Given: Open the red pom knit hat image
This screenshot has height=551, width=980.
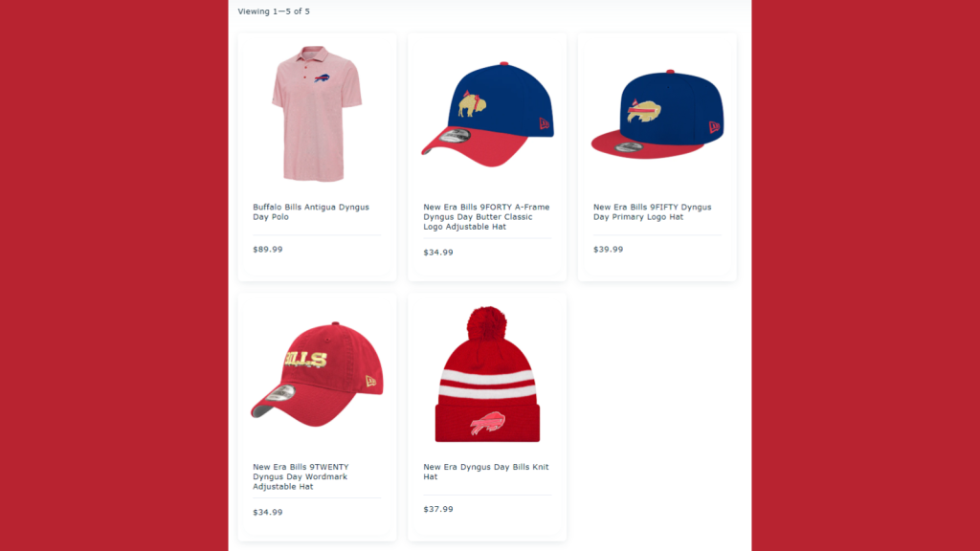Looking at the screenshot, I should click(x=487, y=374).
